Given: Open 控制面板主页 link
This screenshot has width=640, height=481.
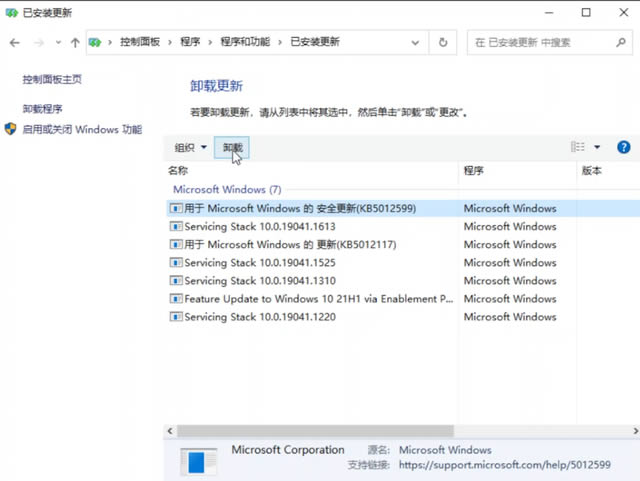Looking at the screenshot, I should click(x=52, y=79).
